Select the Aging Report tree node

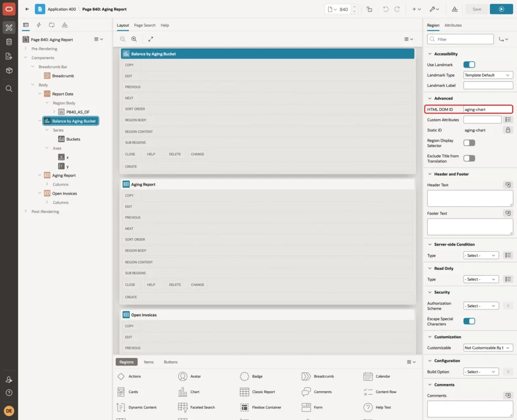click(x=64, y=175)
